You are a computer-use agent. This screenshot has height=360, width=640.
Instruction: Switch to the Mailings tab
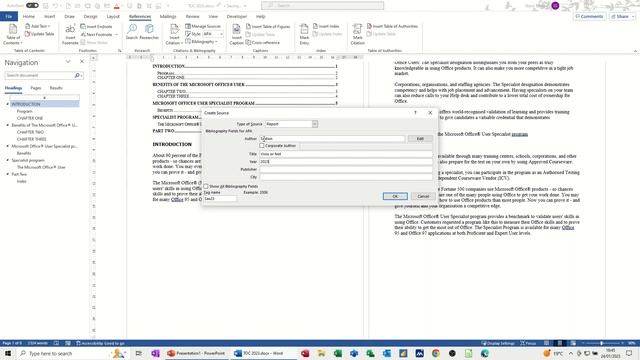(168, 16)
